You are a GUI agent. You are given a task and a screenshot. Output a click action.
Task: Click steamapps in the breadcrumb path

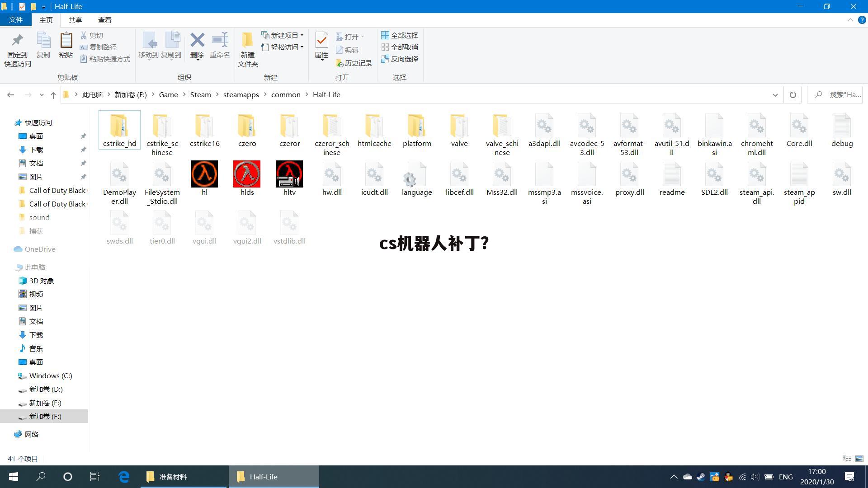coord(241,95)
